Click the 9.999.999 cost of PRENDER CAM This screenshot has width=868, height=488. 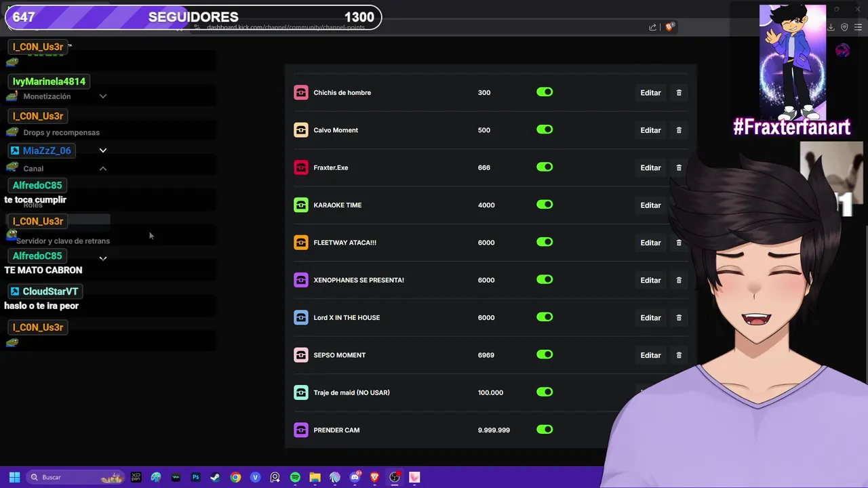coord(494,430)
